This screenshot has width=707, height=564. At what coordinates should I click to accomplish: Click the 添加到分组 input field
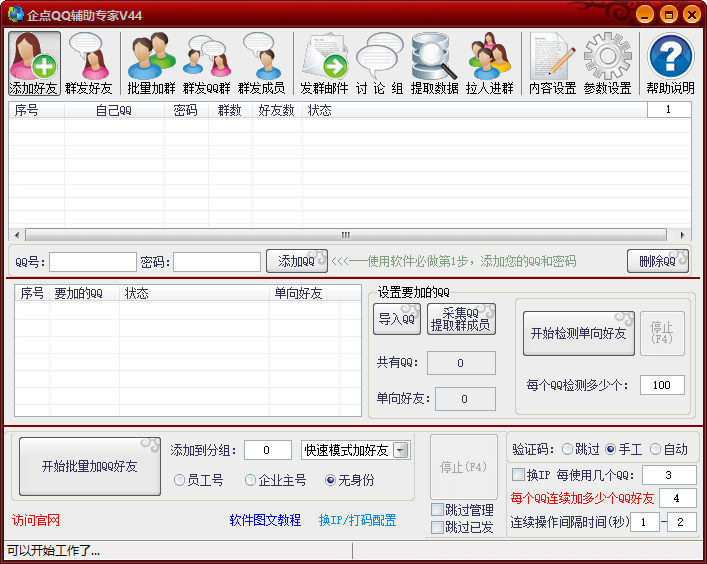coord(268,450)
